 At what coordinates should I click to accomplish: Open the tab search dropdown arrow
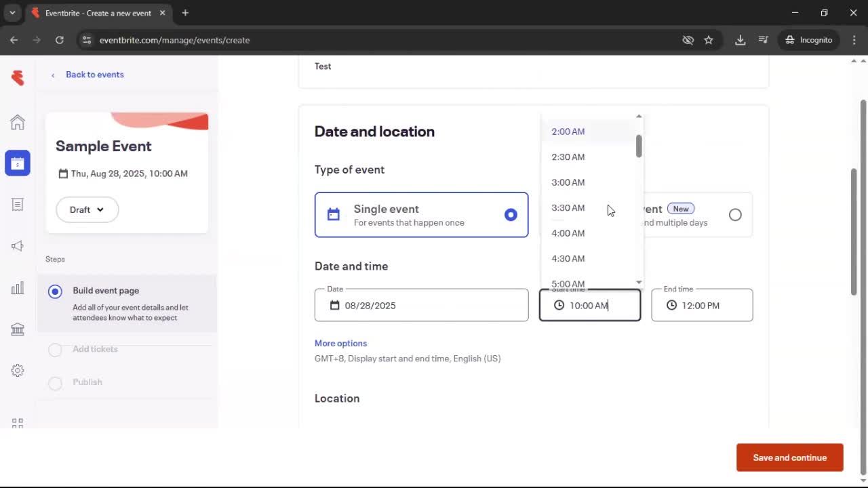(12, 13)
